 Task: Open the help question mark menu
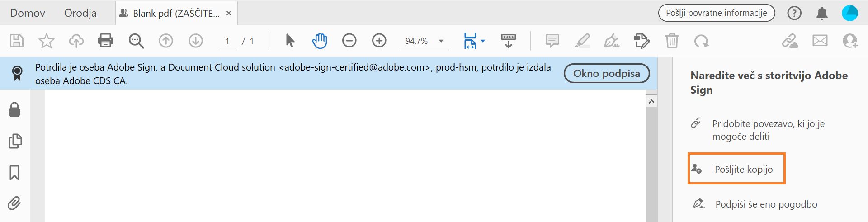(x=794, y=13)
